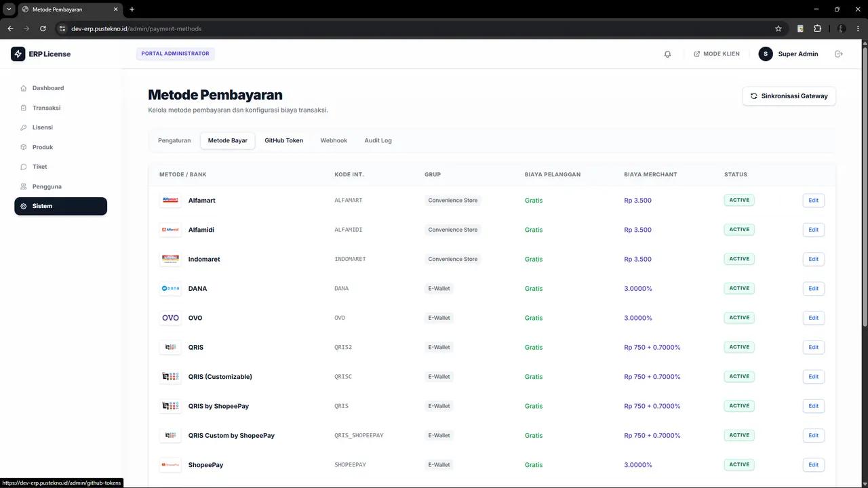This screenshot has width=868, height=488.
Task: Edit the QRIS by ShopeePay method
Action: [814, 406]
